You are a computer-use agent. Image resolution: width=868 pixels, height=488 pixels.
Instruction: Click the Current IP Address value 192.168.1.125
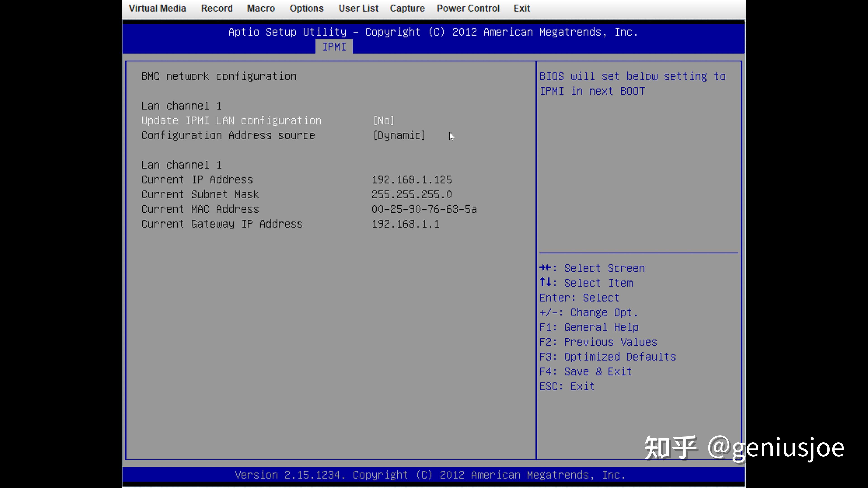tap(412, 180)
